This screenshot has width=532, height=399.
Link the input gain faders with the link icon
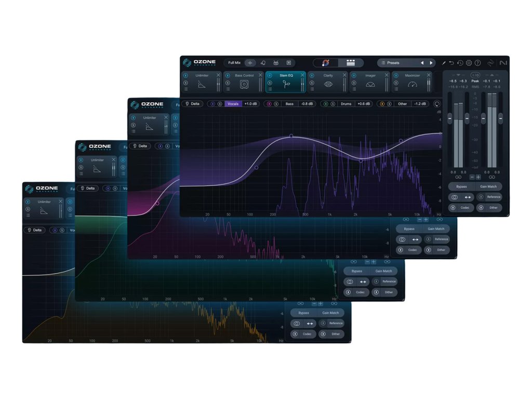coord(458,177)
